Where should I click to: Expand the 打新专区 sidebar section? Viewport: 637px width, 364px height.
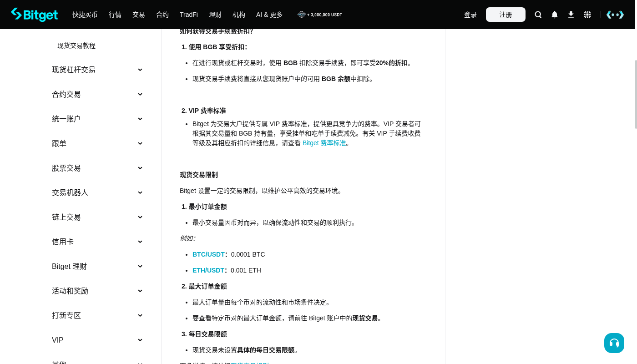tap(97, 315)
